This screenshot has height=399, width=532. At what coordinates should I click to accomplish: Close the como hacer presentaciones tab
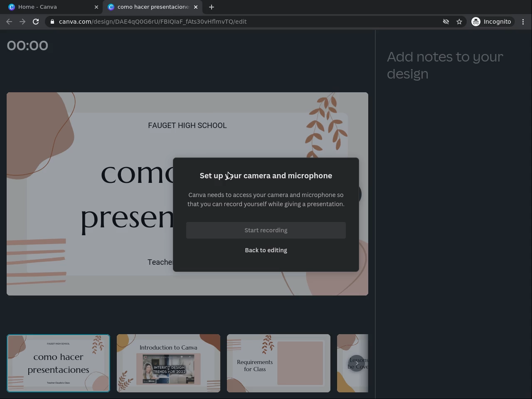pos(196,7)
